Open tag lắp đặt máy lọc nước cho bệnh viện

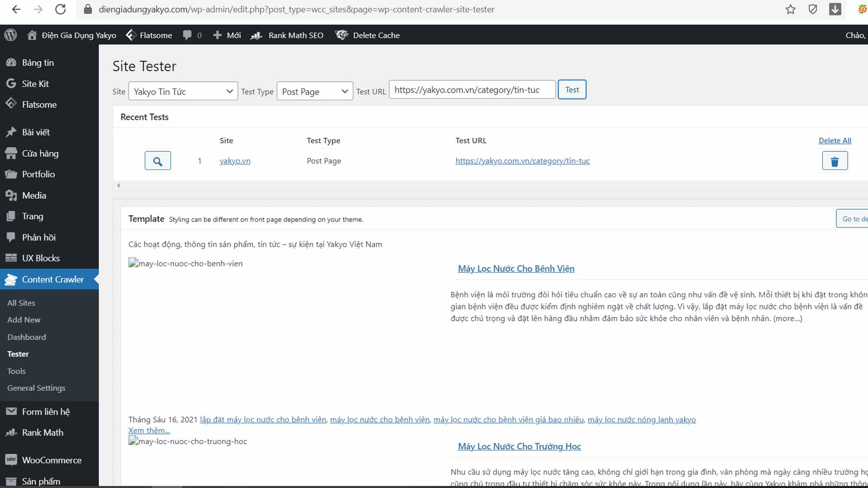(263, 420)
